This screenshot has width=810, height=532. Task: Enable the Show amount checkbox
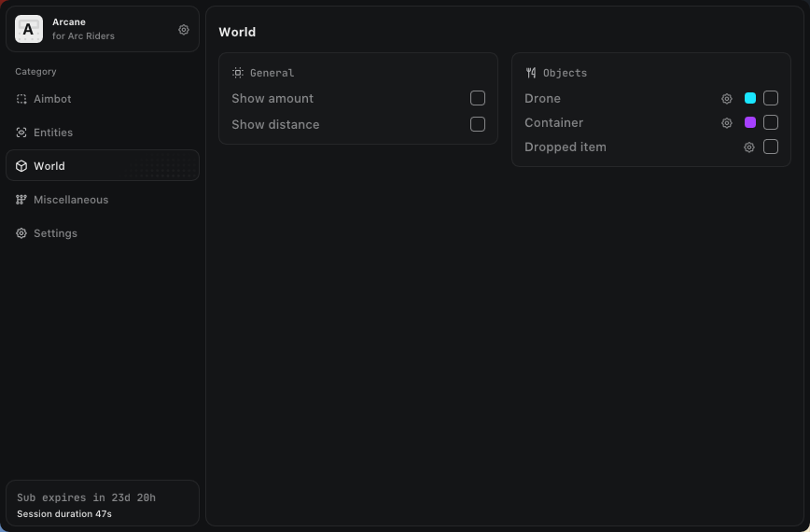pos(478,98)
